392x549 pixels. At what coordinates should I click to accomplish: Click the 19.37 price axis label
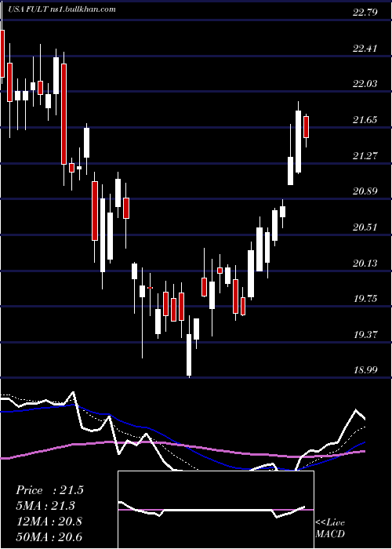pyautogui.click(x=365, y=335)
